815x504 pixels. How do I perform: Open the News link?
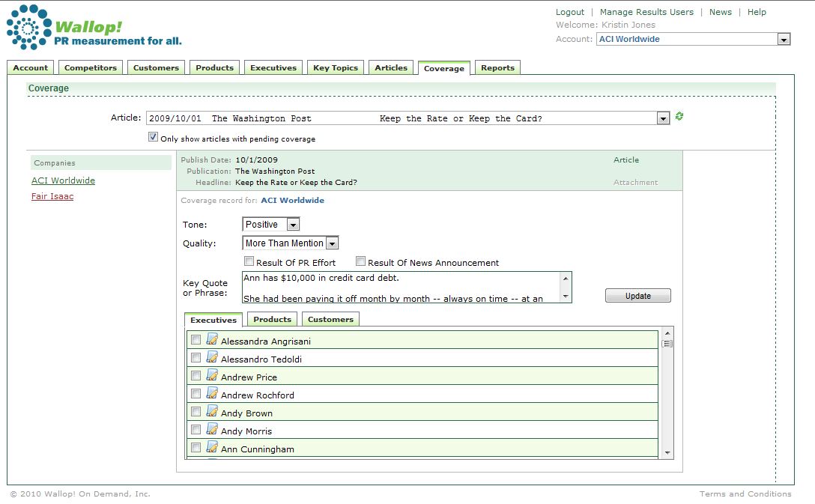click(721, 12)
